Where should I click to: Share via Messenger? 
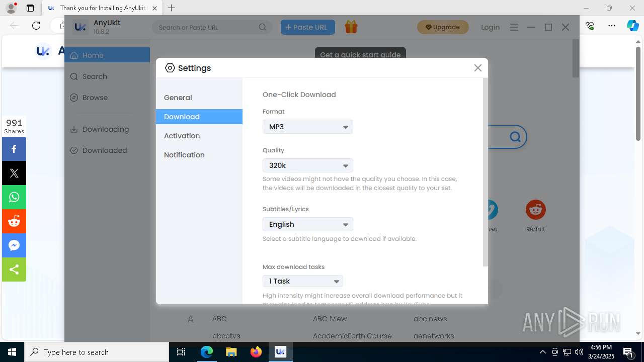point(14,245)
